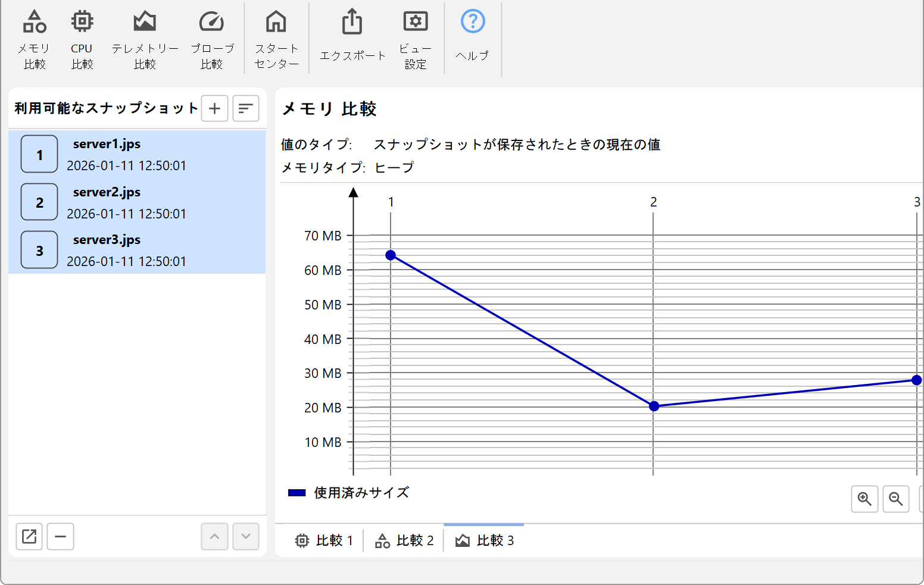Select the server3.jps snapshot
The width and height of the screenshot is (924, 585).
coord(137,250)
